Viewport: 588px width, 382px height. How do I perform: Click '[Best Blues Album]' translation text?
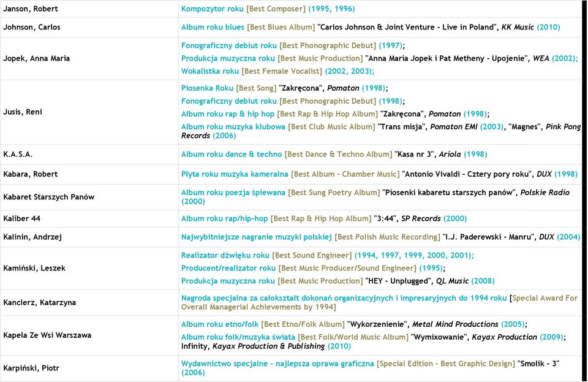281,27
